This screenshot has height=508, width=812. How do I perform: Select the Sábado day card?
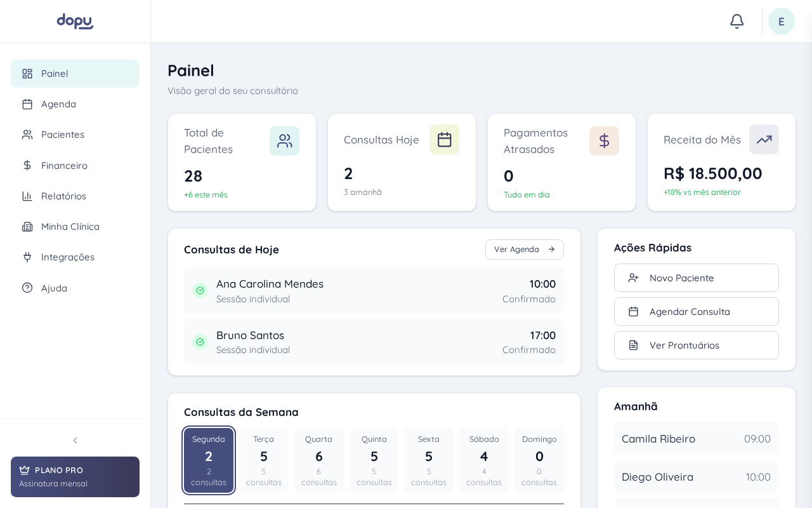484,460
